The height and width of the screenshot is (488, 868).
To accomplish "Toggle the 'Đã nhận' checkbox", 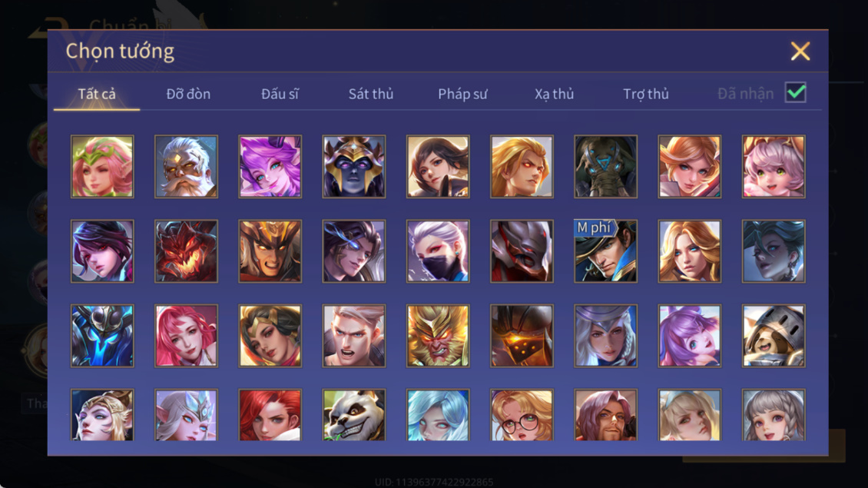I will pos(796,92).
